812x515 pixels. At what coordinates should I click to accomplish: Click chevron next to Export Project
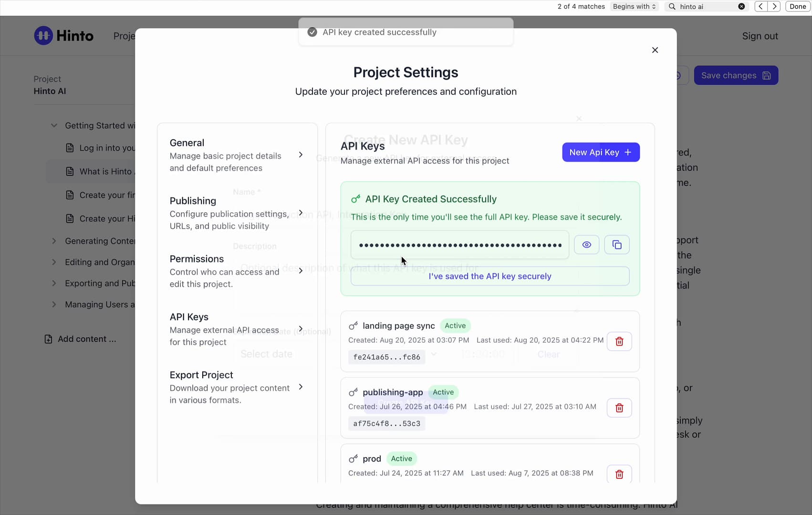click(x=301, y=387)
